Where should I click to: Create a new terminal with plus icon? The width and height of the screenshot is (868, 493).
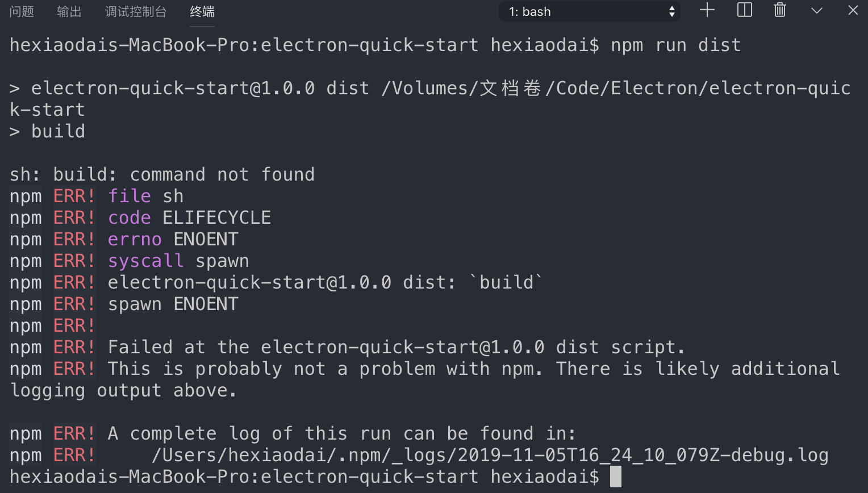coord(707,10)
